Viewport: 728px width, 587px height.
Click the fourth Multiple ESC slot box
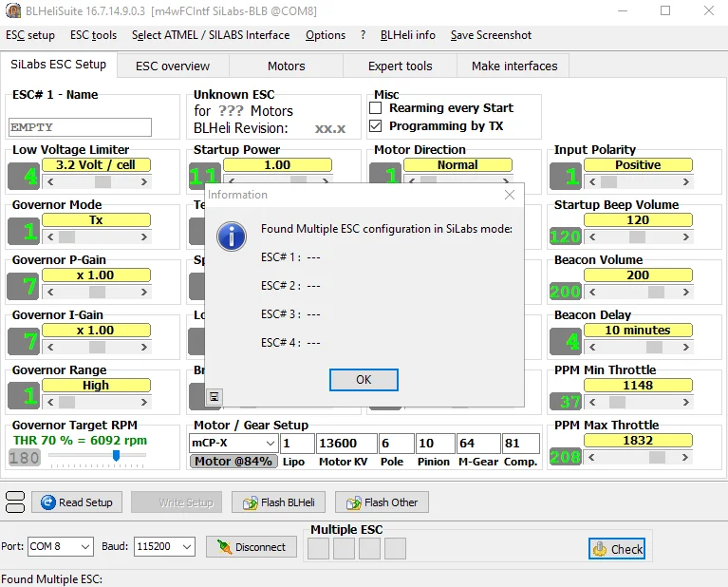tap(395, 549)
